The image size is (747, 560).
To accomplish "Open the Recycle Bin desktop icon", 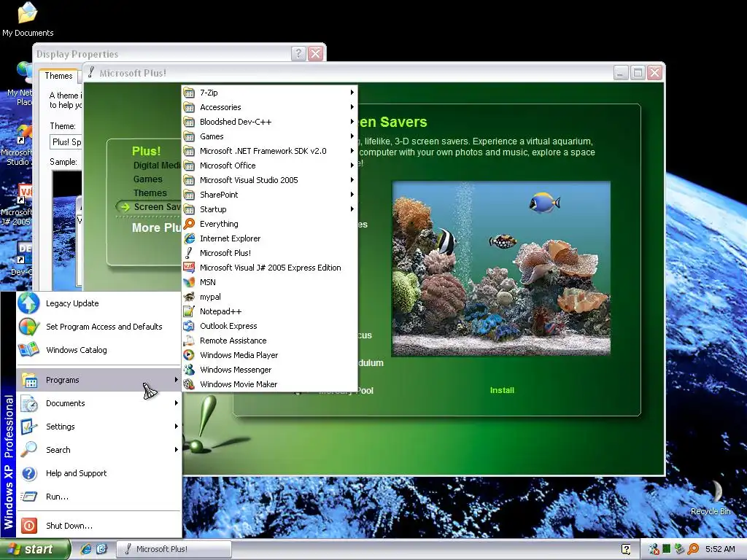I will [x=711, y=497].
